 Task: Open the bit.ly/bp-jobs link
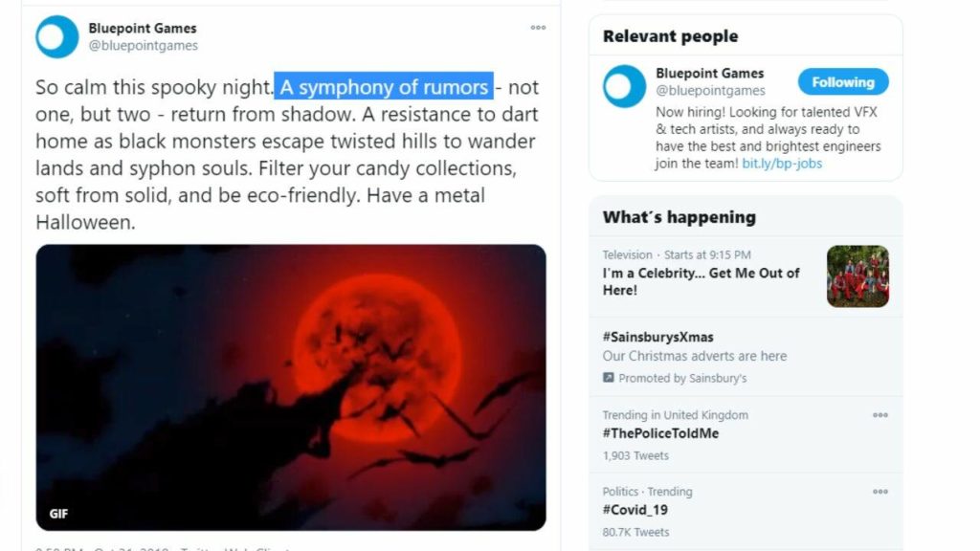782,164
